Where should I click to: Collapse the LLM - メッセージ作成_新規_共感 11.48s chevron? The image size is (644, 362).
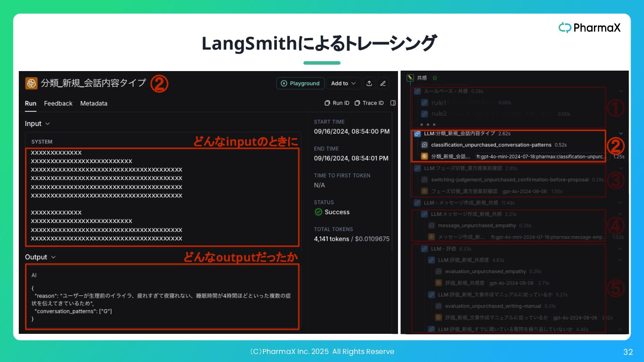[x=621, y=203]
